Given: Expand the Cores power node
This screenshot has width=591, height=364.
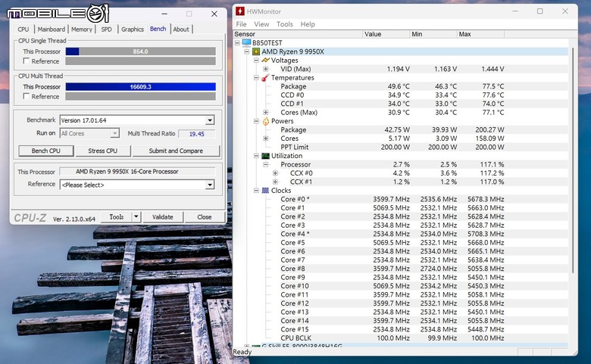Looking at the screenshot, I should coord(266,138).
